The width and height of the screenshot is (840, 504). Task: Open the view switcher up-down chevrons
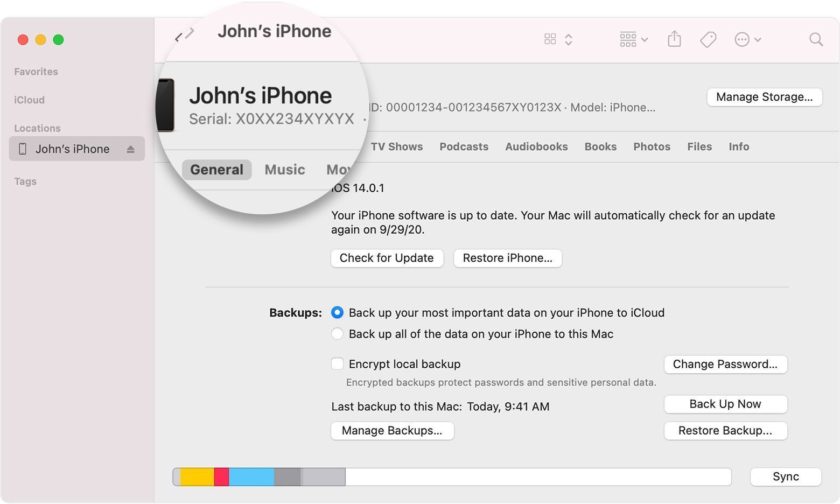(x=569, y=39)
